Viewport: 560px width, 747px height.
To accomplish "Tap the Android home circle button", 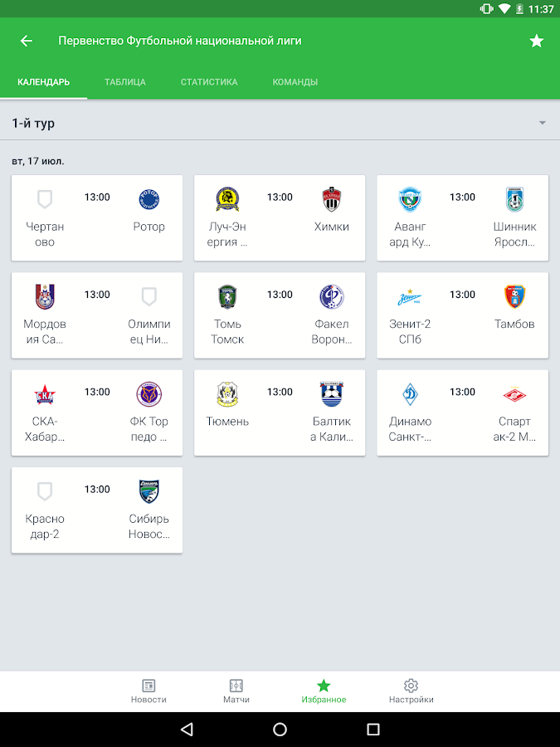I will [x=280, y=729].
